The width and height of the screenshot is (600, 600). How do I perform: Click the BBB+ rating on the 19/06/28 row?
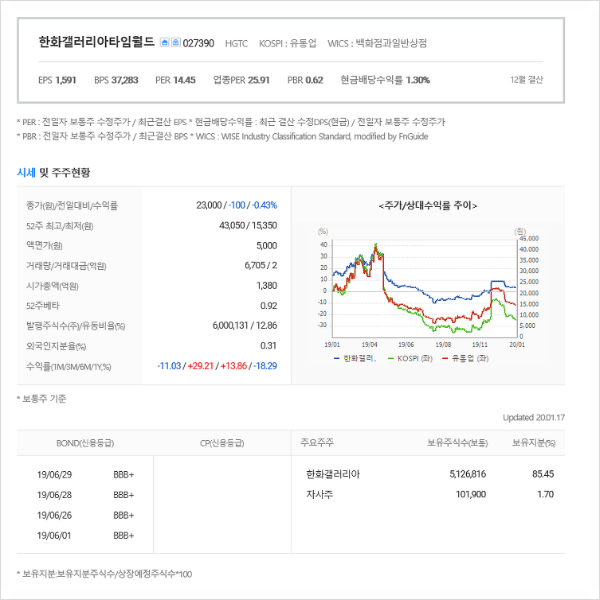click(x=124, y=495)
